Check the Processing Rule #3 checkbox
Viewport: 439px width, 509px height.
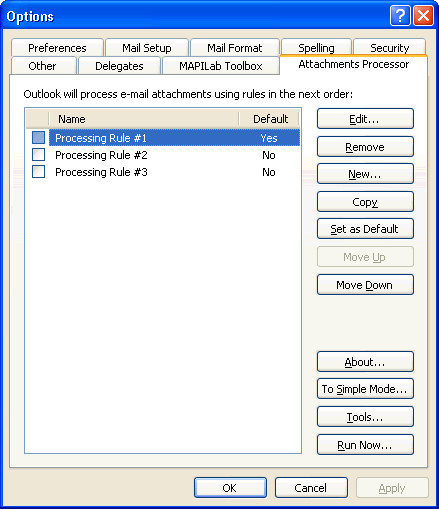click(39, 172)
